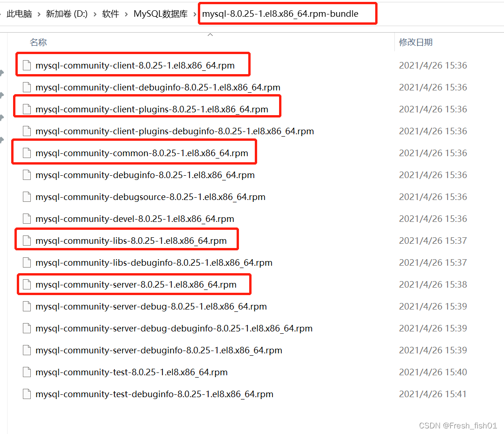Select mysql-community-debugsource rpm file icon

27,197
